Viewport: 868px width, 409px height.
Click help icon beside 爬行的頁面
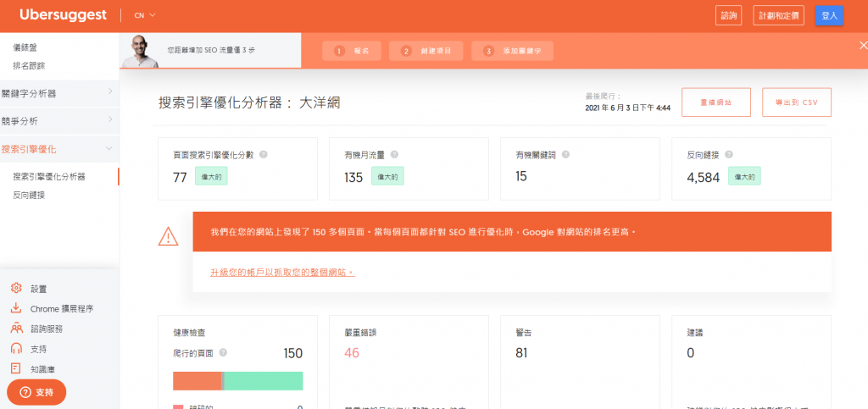223,352
